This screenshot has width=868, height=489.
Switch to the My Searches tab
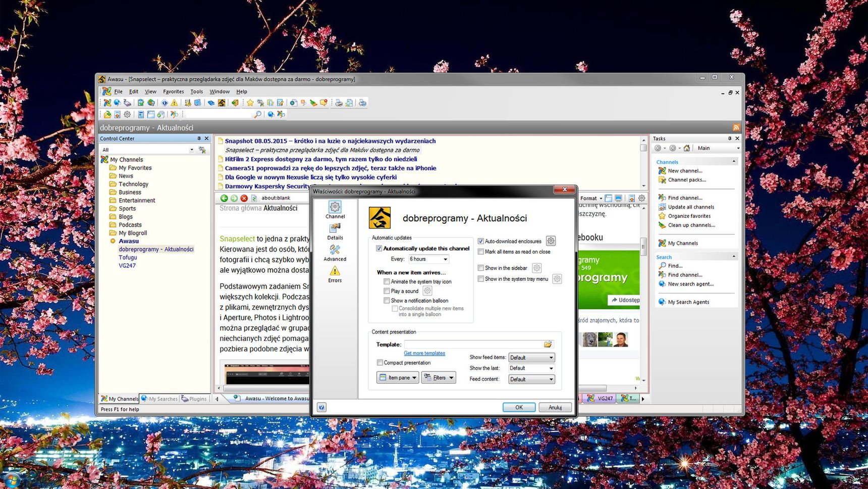[159, 399]
